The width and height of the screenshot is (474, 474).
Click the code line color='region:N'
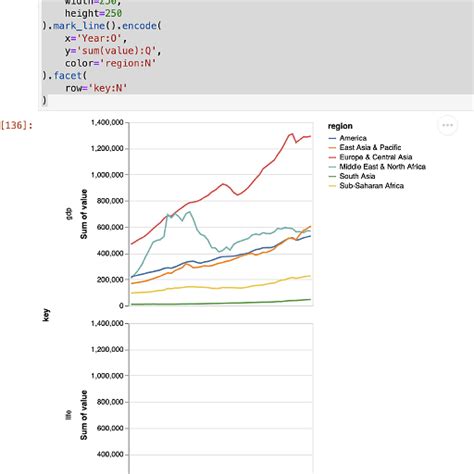[x=110, y=63]
